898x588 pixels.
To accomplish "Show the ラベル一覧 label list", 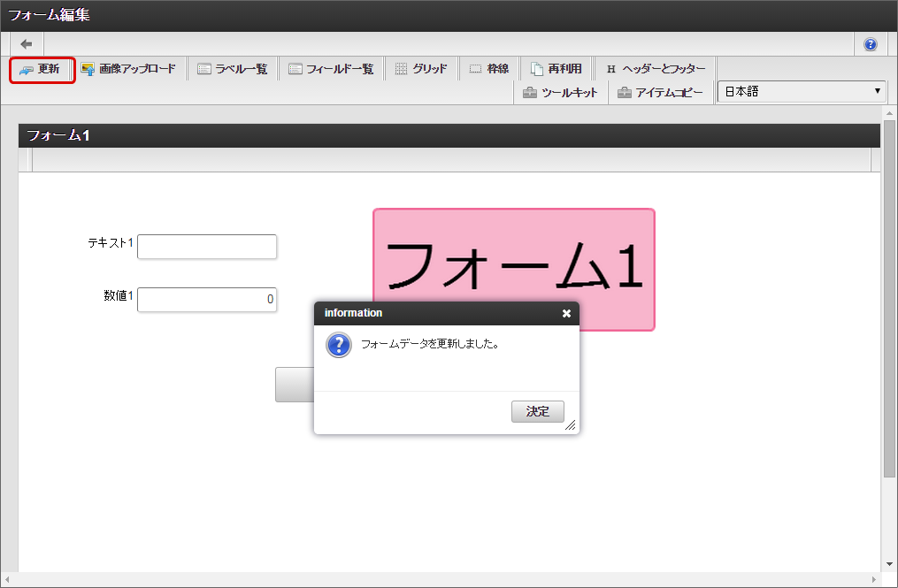I will pyautogui.click(x=232, y=67).
